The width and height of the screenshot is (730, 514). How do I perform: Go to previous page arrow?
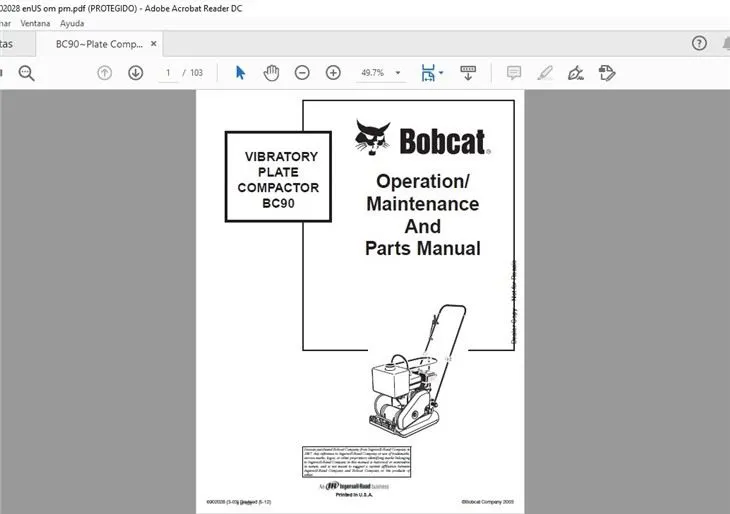[x=104, y=73]
